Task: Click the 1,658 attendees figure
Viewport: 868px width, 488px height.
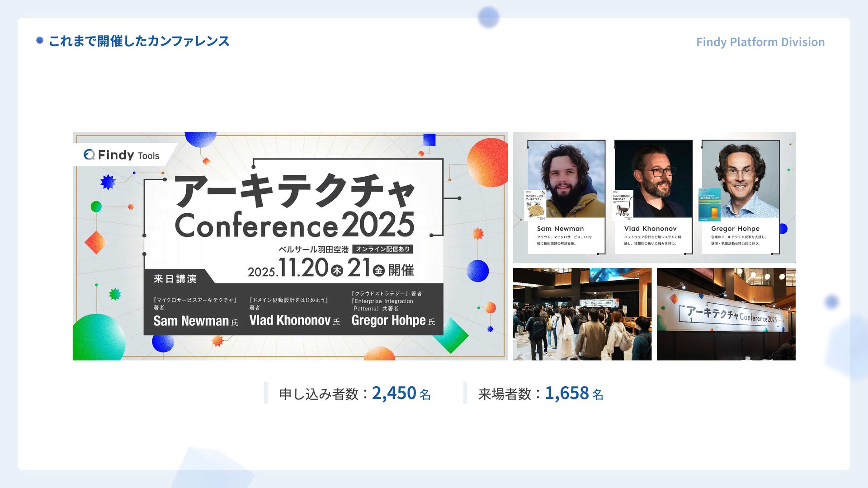Action: tap(567, 393)
